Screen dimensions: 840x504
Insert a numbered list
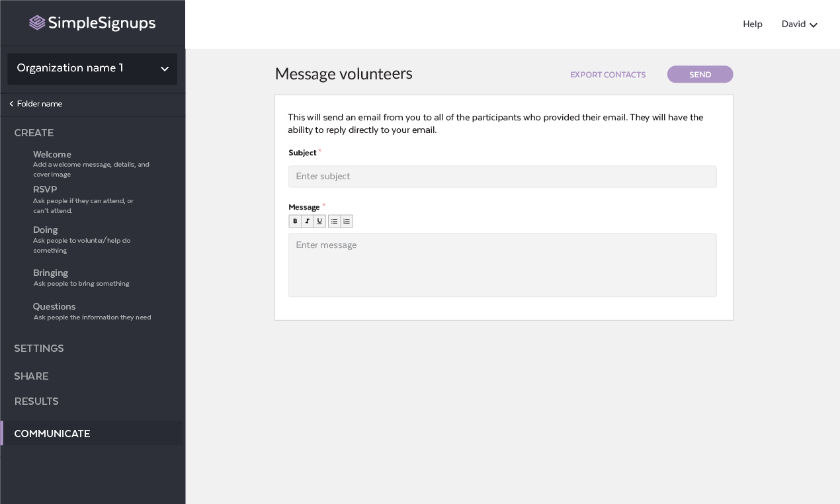[x=347, y=222]
